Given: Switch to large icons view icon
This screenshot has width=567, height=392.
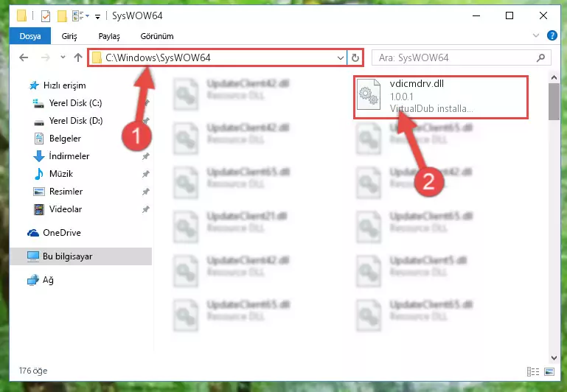Looking at the screenshot, I should click(x=549, y=371).
